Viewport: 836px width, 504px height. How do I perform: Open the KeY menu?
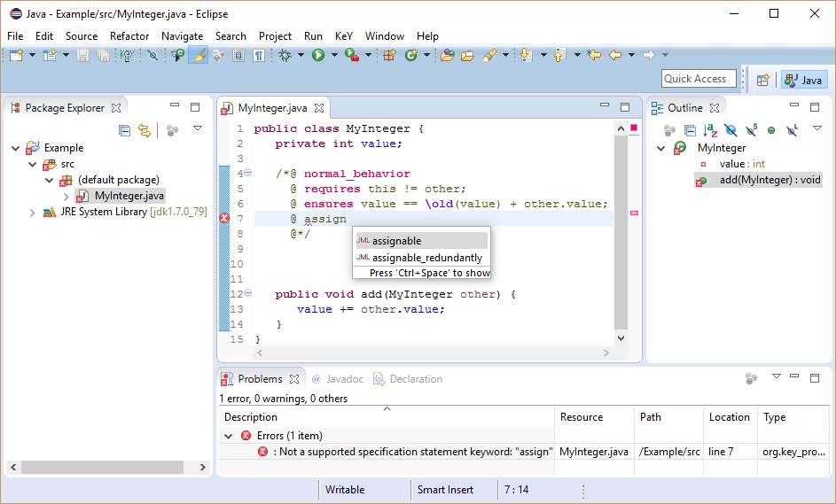tap(344, 36)
